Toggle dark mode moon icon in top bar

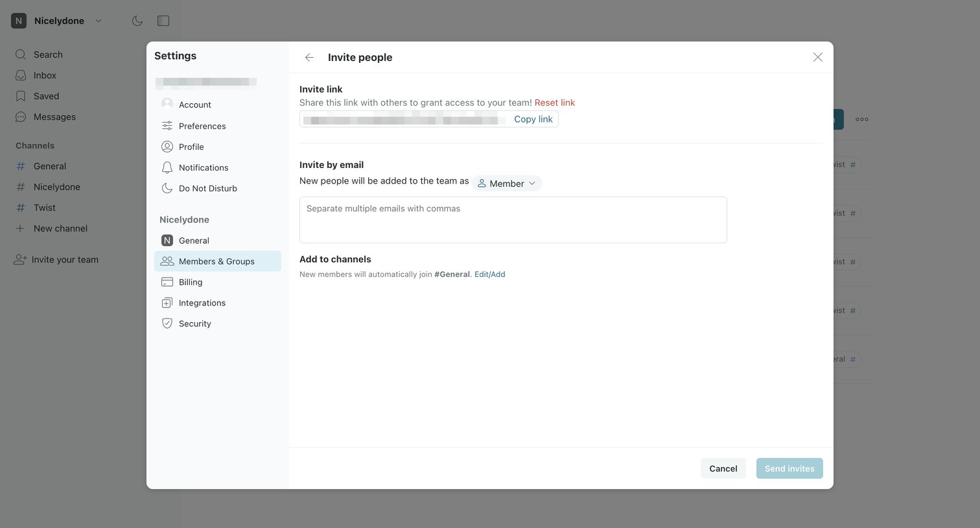pyautogui.click(x=137, y=21)
